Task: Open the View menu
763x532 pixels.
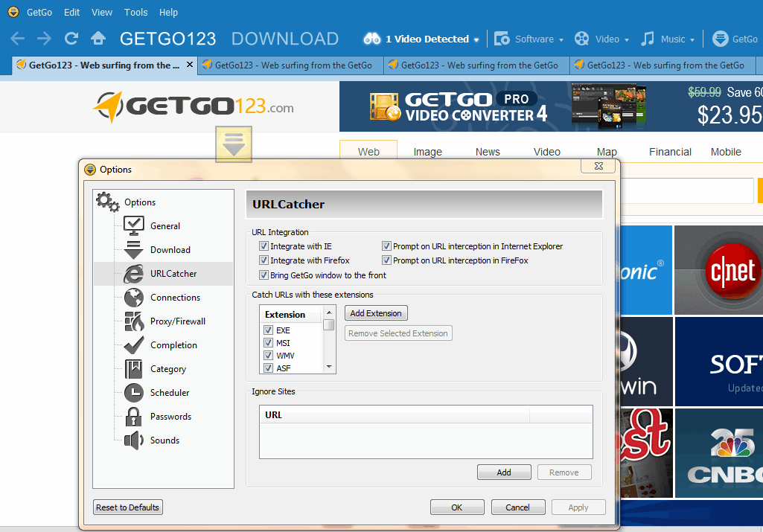Action: (x=102, y=12)
